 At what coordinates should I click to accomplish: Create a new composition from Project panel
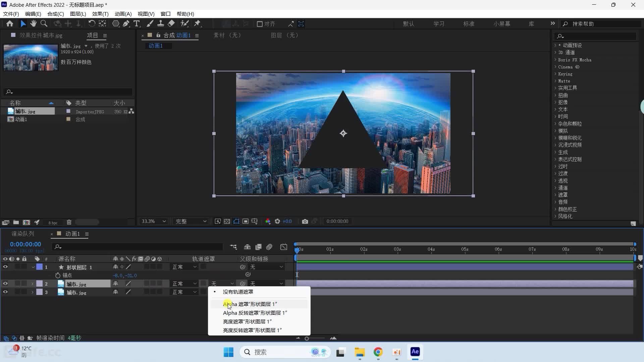[26, 222]
